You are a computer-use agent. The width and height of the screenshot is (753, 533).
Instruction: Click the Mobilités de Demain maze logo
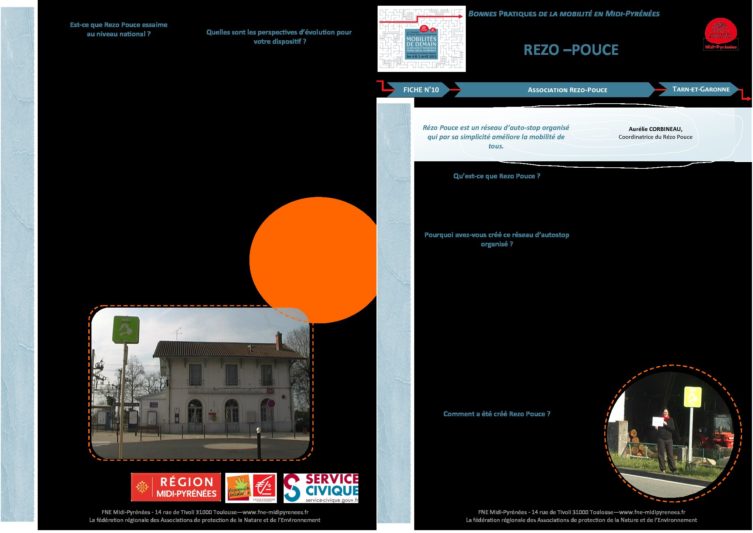pyautogui.click(x=421, y=39)
